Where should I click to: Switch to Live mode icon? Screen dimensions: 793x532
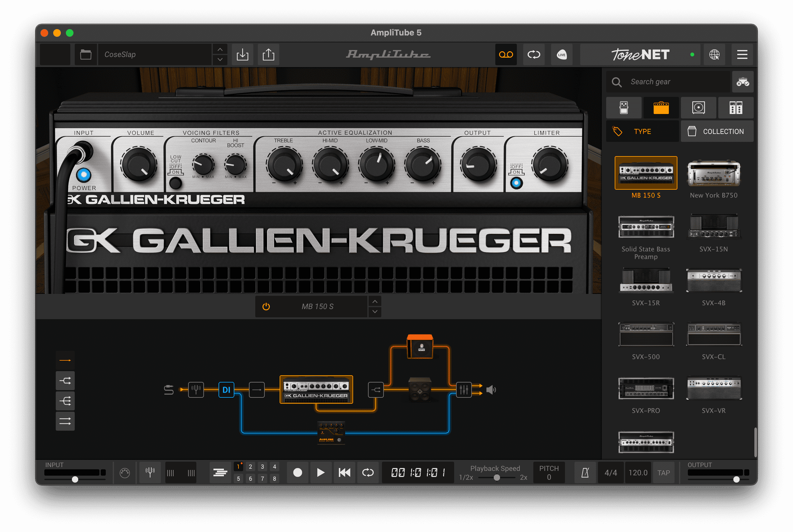coord(561,54)
